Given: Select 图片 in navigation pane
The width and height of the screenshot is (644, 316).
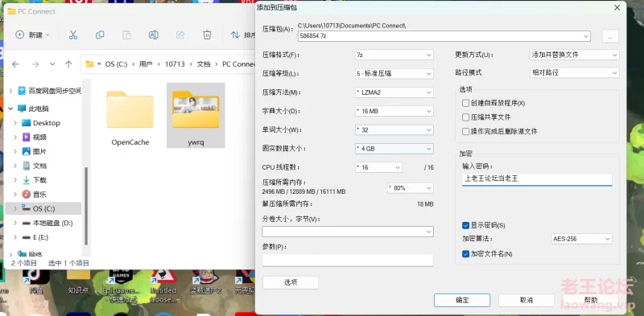Looking at the screenshot, I should (x=39, y=151).
